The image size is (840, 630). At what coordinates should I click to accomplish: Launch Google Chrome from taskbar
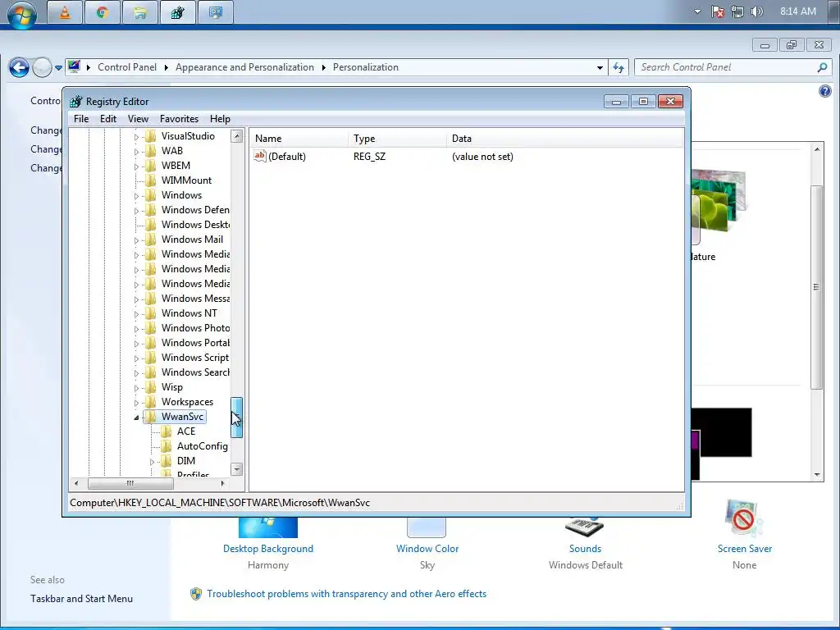pyautogui.click(x=103, y=12)
